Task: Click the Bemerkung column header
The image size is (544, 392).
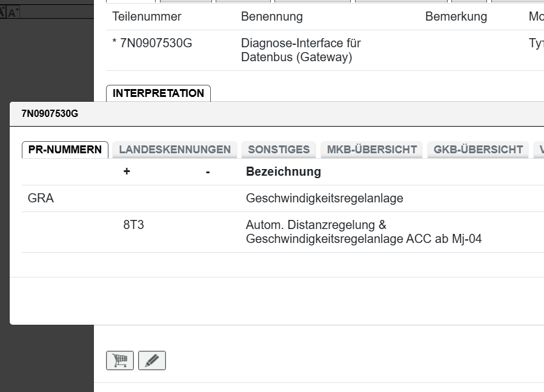Action: pyautogui.click(x=456, y=16)
